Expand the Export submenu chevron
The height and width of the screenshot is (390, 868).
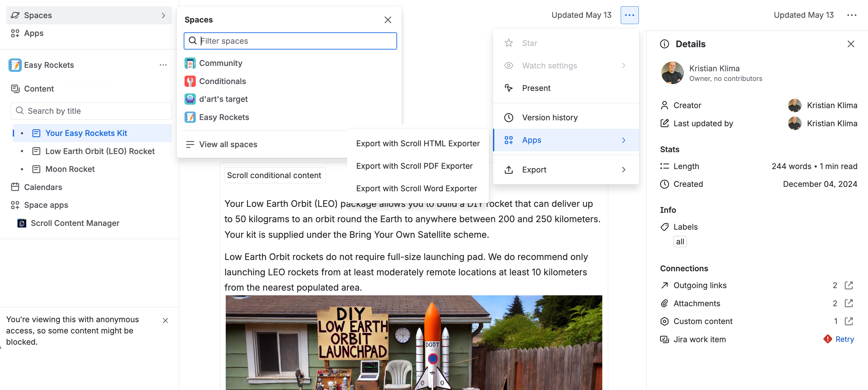(x=624, y=170)
